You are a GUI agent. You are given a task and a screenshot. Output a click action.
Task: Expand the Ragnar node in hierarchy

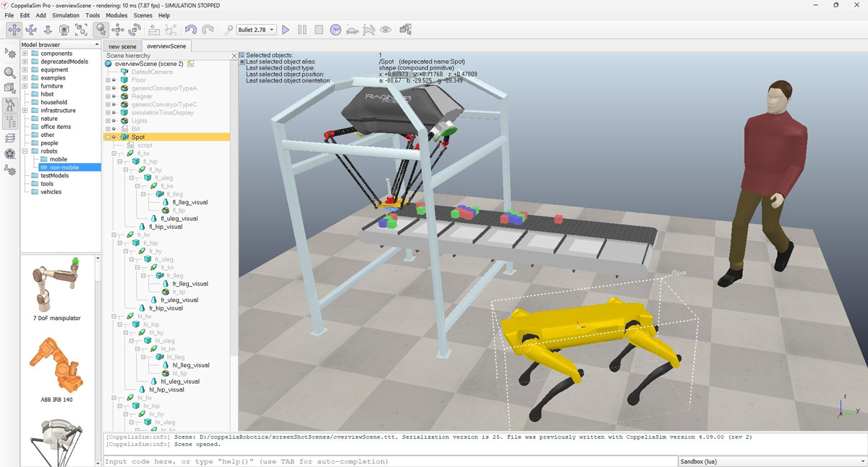pyautogui.click(x=109, y=96)
